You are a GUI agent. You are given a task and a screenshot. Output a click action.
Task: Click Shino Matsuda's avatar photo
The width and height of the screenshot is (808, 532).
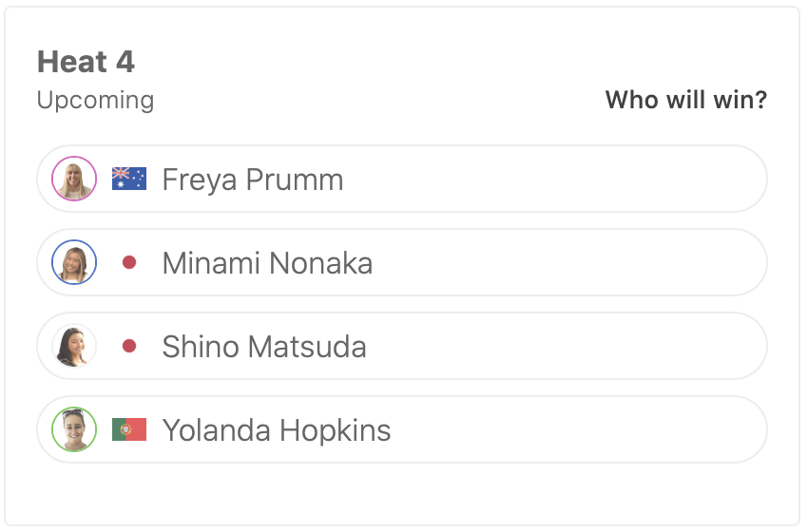coord(74,346)
